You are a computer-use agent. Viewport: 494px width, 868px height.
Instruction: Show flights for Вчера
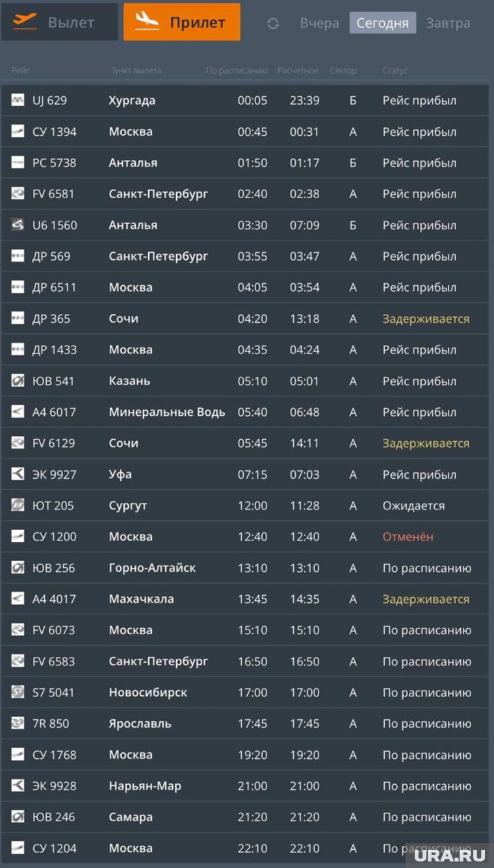pos(319,23)
